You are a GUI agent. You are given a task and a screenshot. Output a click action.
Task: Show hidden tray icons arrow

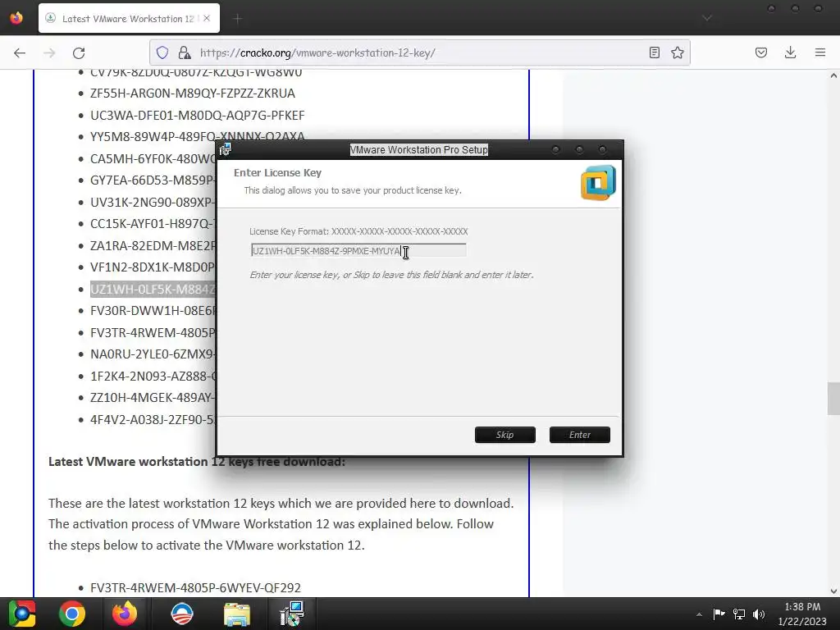[699, 614]
